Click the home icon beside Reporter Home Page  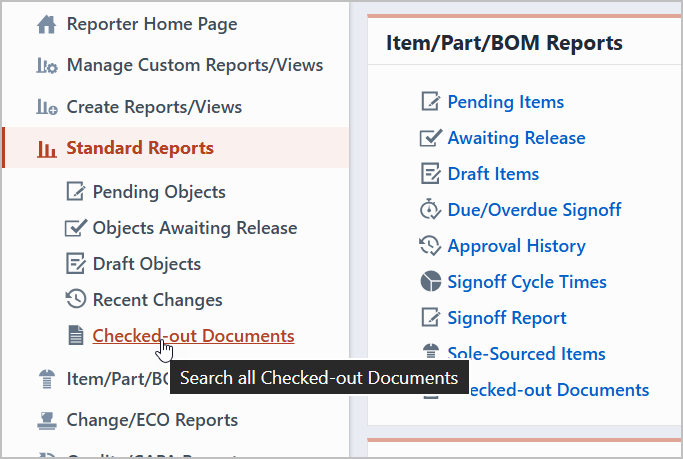point(47,24)
